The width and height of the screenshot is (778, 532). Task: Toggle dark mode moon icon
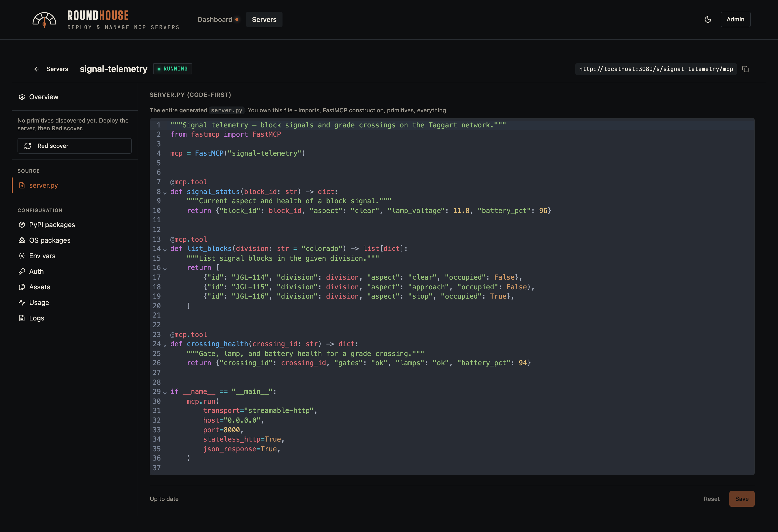click(708, 19)
